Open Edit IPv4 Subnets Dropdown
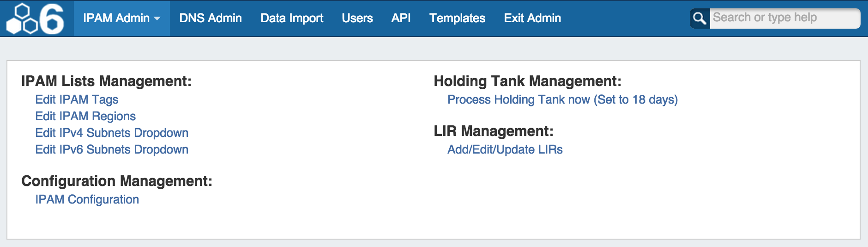868x247 pixels. (112, 133)
